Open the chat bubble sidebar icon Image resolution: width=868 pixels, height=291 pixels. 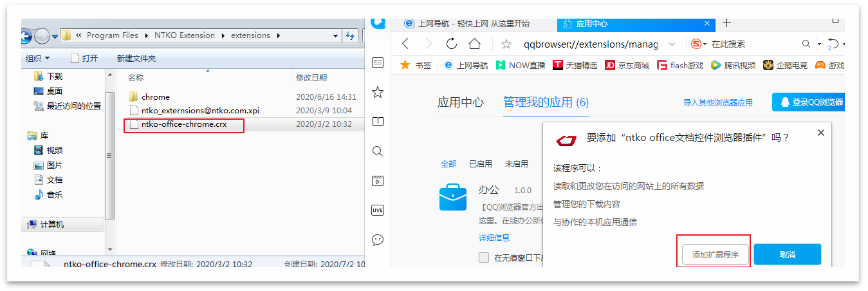pyautogui.click(x=378, y=239)
